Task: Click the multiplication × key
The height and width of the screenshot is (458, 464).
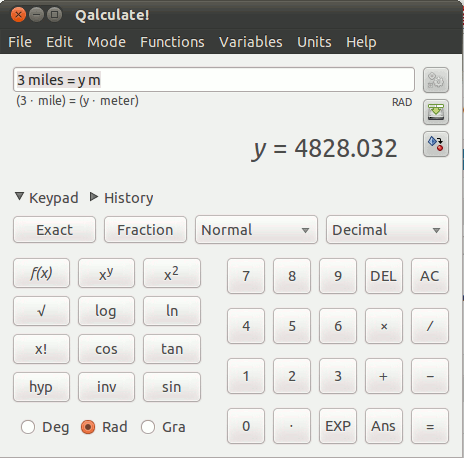Action: click(384, 326)
